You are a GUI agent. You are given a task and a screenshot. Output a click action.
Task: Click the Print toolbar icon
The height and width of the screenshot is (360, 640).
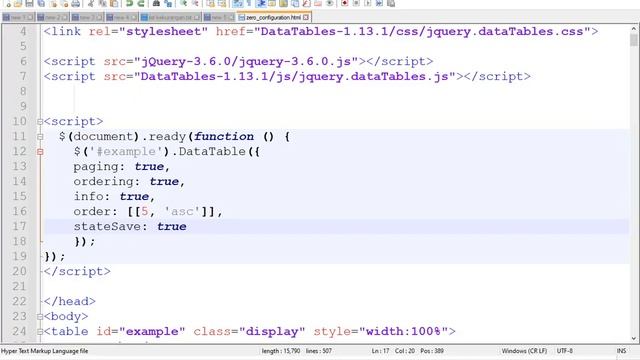(x=76, y=4)
